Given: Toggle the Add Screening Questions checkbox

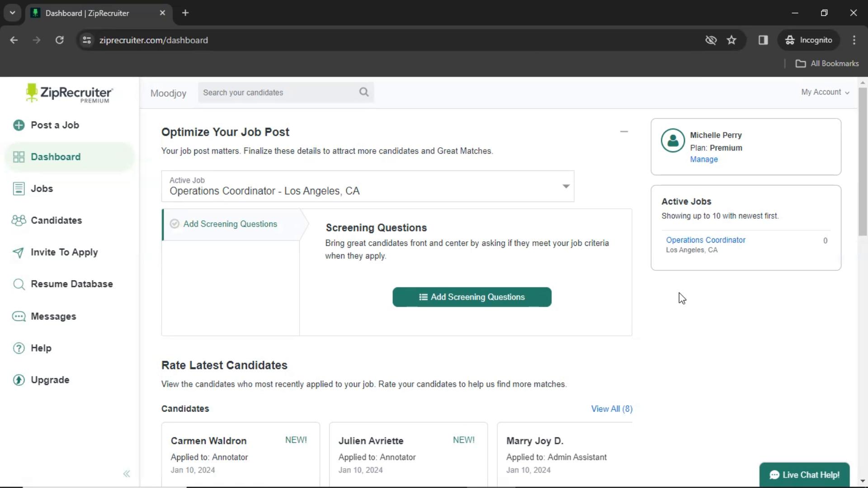Looking at the screenshot, I should pos(175,224).
